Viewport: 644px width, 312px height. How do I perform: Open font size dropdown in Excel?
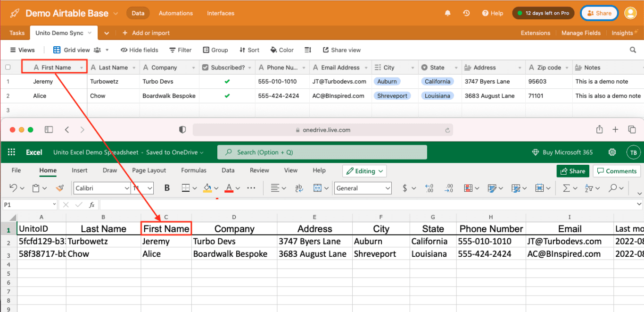pos(150,188)
